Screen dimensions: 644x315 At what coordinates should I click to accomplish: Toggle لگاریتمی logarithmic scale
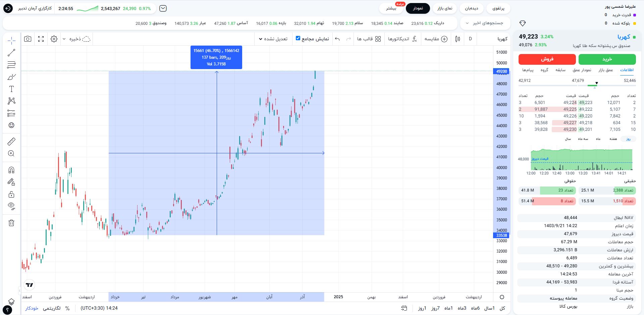(x=52, y=308)
